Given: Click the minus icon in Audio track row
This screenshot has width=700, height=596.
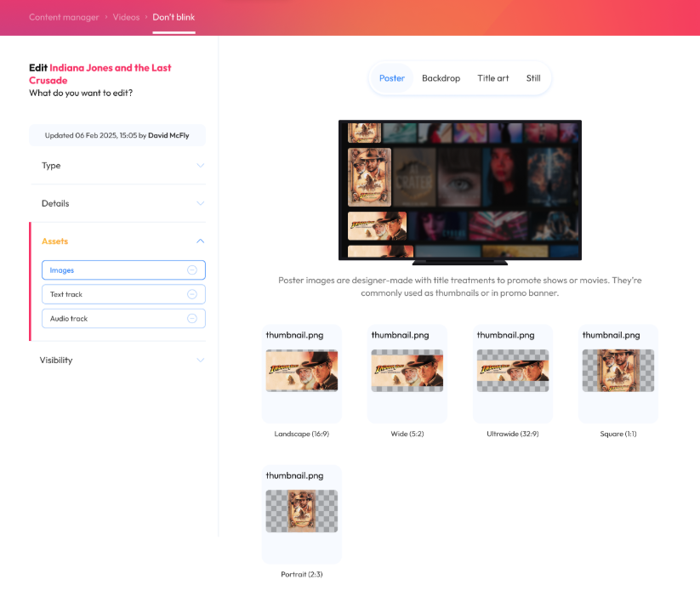Looking at the screenshot, I should tap(192, 318).
